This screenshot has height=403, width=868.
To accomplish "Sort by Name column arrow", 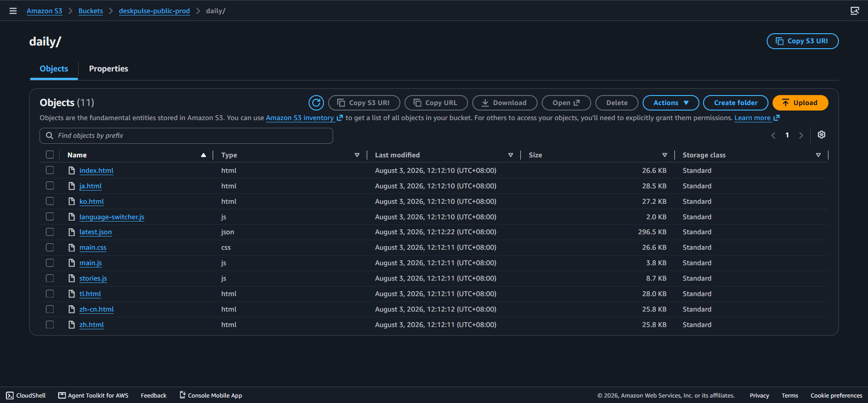I will click(204, 155).
